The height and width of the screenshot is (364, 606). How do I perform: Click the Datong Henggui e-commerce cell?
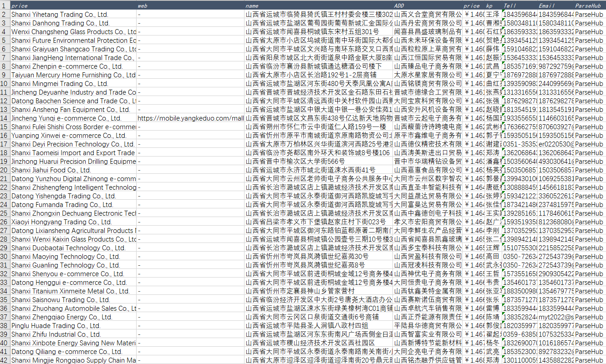coord(73,283)
